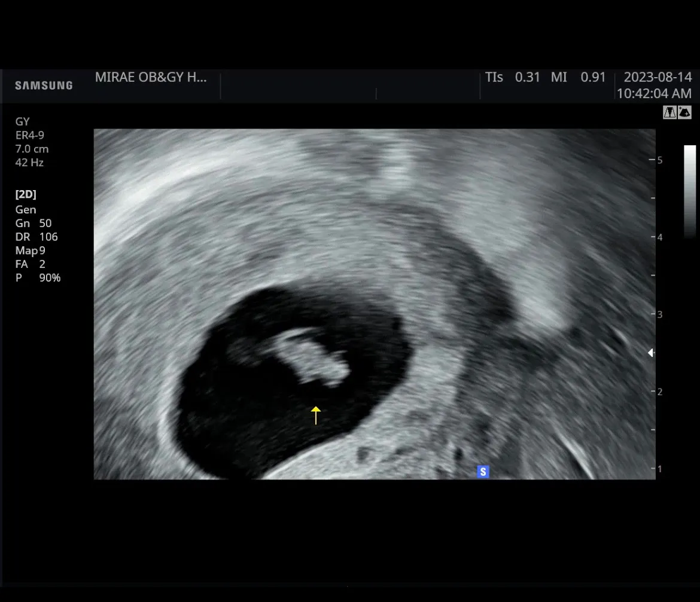Click the time 10:42:04 AM
The width and height of the screenshot is (700, 602).
[654, 94]
